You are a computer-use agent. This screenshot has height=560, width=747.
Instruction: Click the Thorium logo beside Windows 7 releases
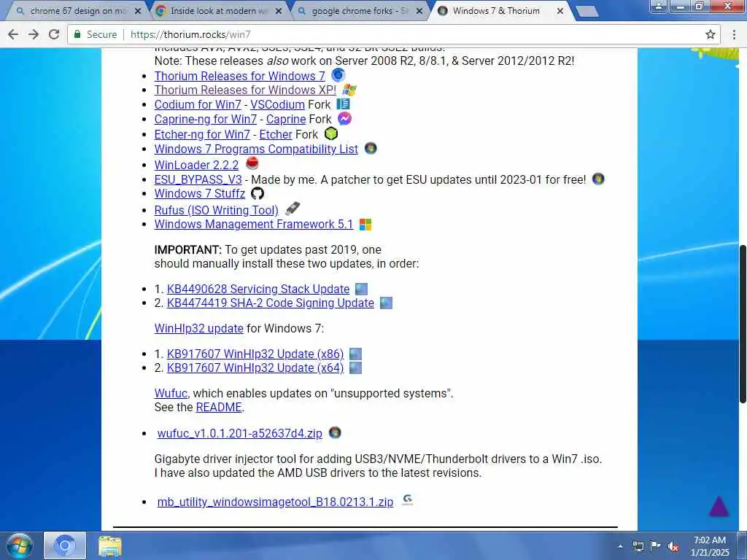click(x=338, y=75)
